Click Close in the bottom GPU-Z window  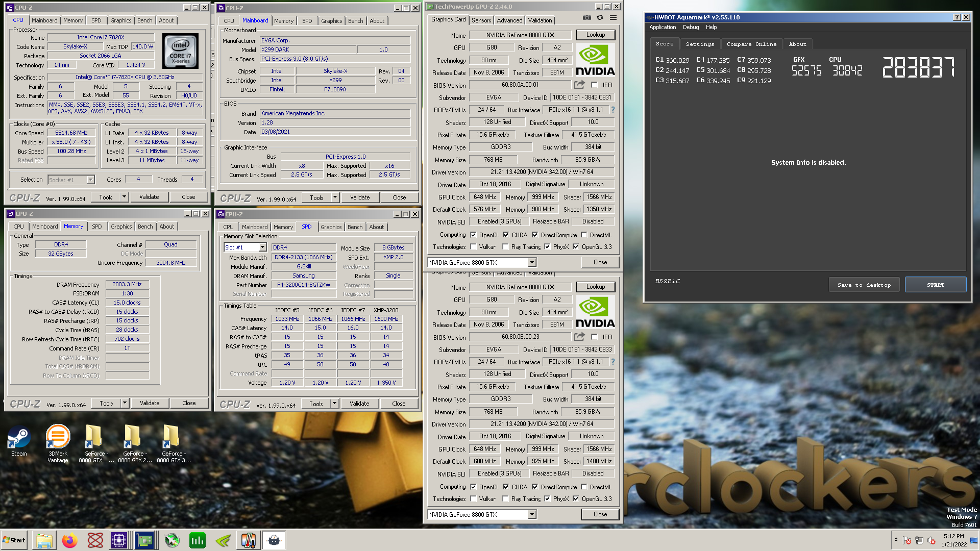600,514
